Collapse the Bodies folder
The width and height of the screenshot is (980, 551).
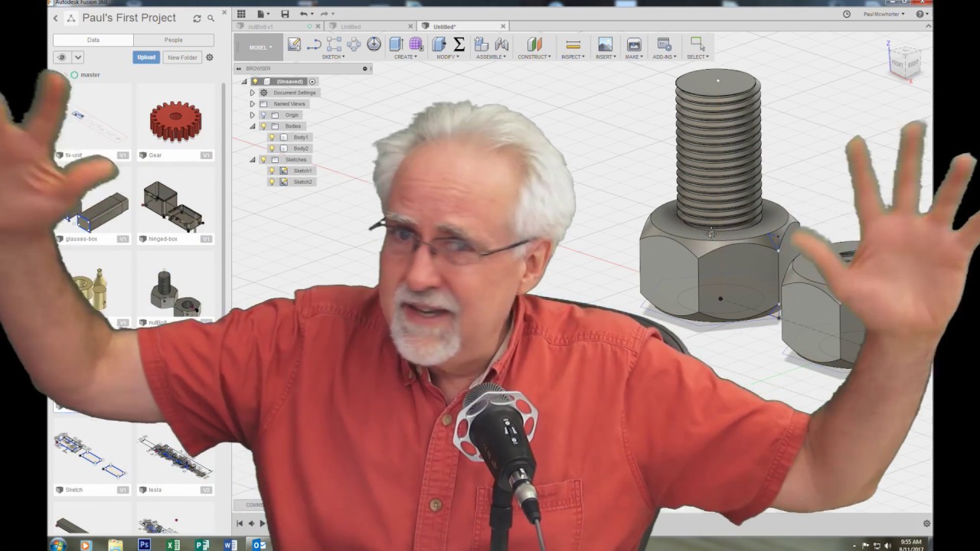click(x=252, y=126)
